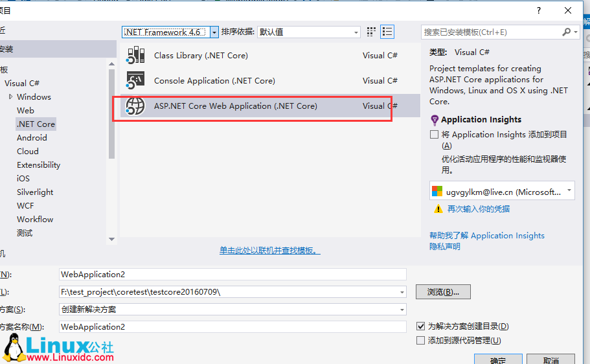Select the Web template category

click(x=25, y=110)
